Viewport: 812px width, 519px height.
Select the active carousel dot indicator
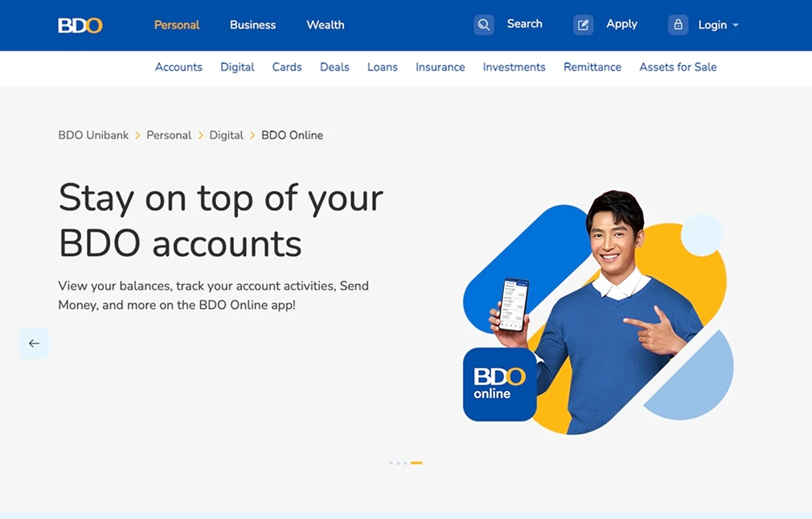(416, 463)
